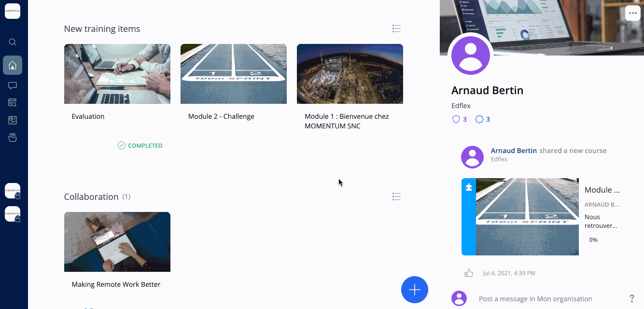Open the shared sprint track course image
The image size is (644, 309).
[527, 217]
